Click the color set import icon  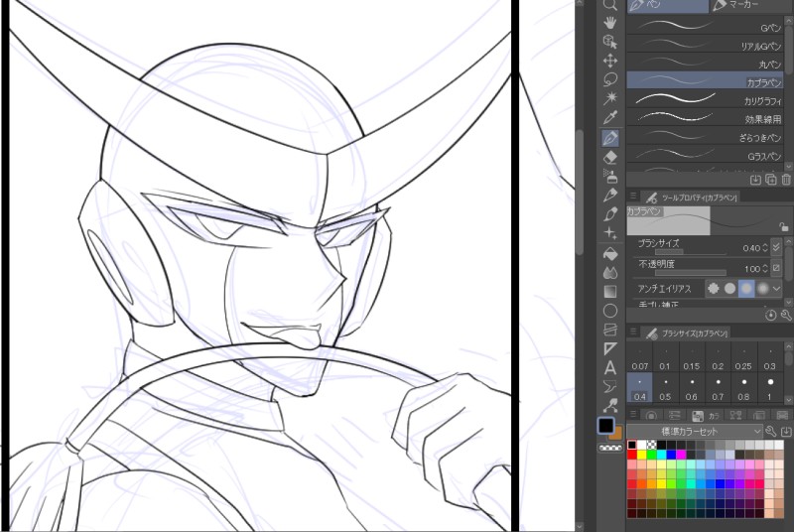[786, 432]
